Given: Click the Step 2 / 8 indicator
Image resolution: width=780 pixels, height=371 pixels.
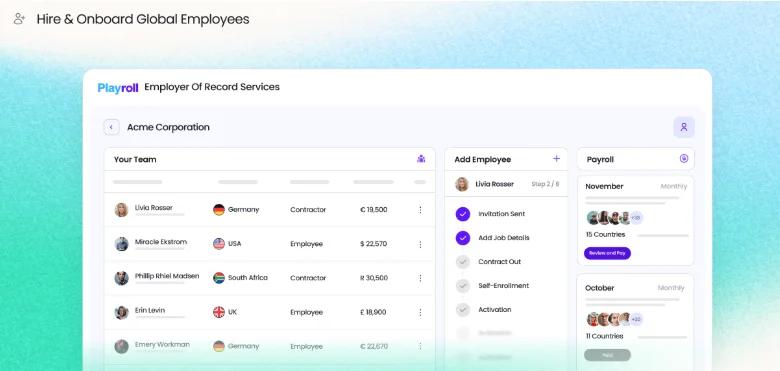Looking at the screenshot, I should [x=545, y=184].
